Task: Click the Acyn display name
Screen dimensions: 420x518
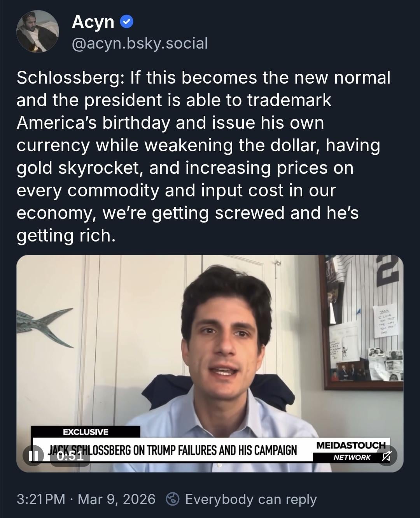Action: [x=93, y=22]
